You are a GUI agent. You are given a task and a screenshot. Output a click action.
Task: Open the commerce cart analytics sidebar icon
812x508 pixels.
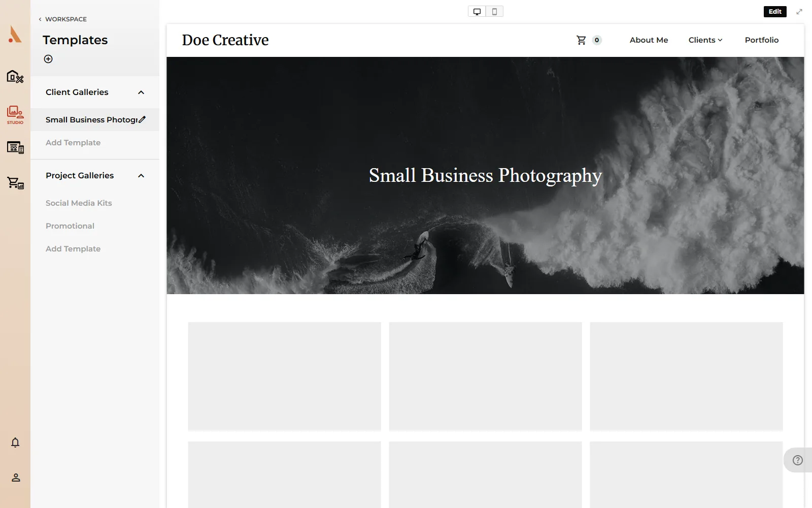tap(15, 183)
